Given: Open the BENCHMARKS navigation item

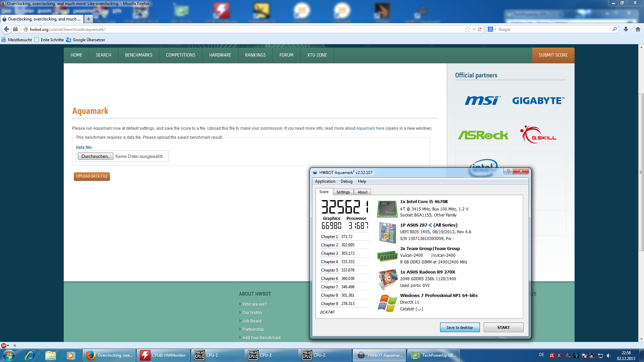Looking at the screenshot, I should 139,55.
